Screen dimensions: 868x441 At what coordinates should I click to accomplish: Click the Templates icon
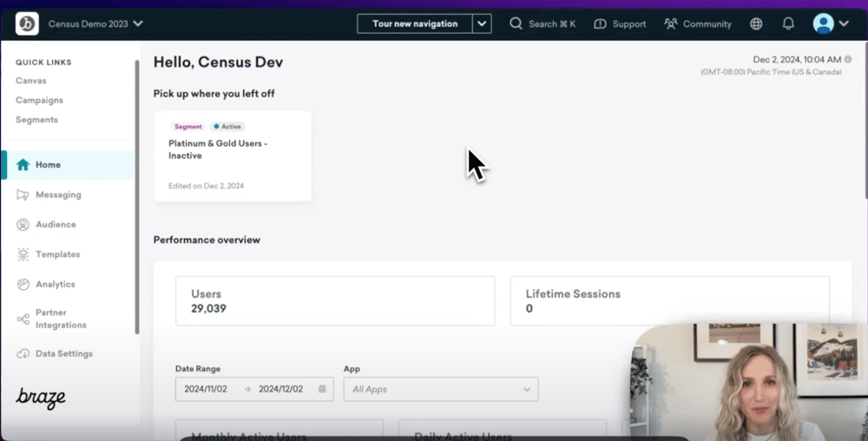(23, 254)
